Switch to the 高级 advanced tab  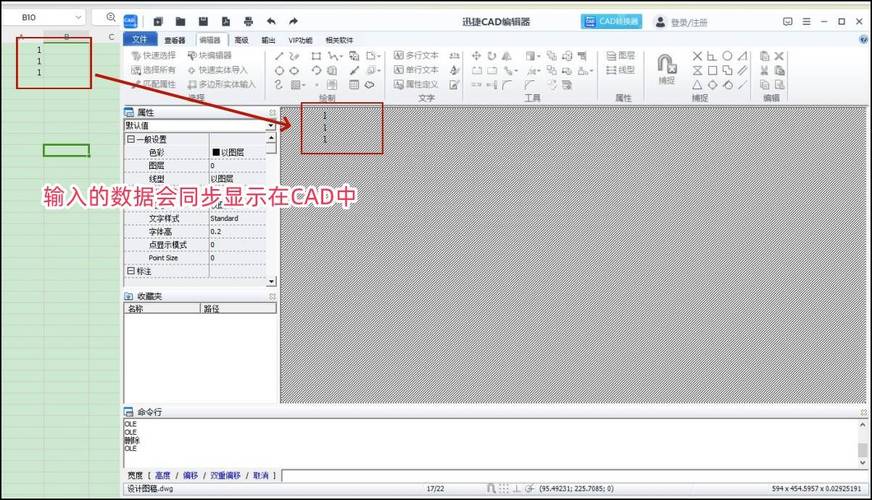[241, 40]
